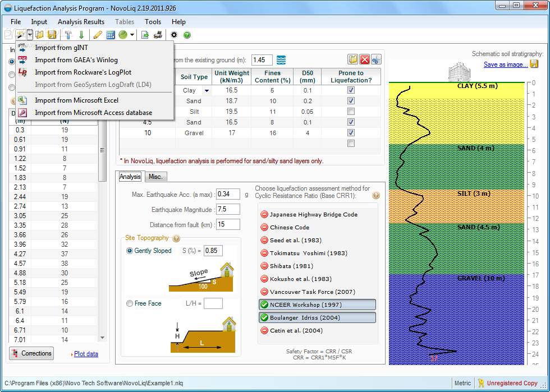
Task: Switch to the Misc. tab
Action: coord(155,177)
